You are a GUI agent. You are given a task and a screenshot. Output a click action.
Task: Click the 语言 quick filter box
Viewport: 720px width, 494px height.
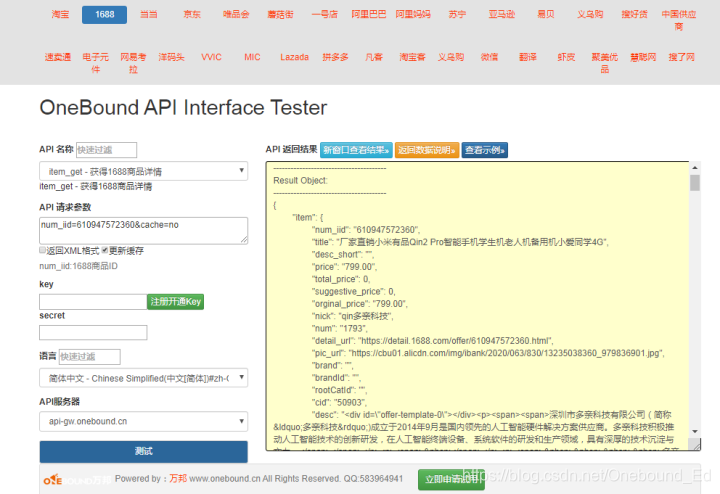pyautogui.click(x=90, y=357)
